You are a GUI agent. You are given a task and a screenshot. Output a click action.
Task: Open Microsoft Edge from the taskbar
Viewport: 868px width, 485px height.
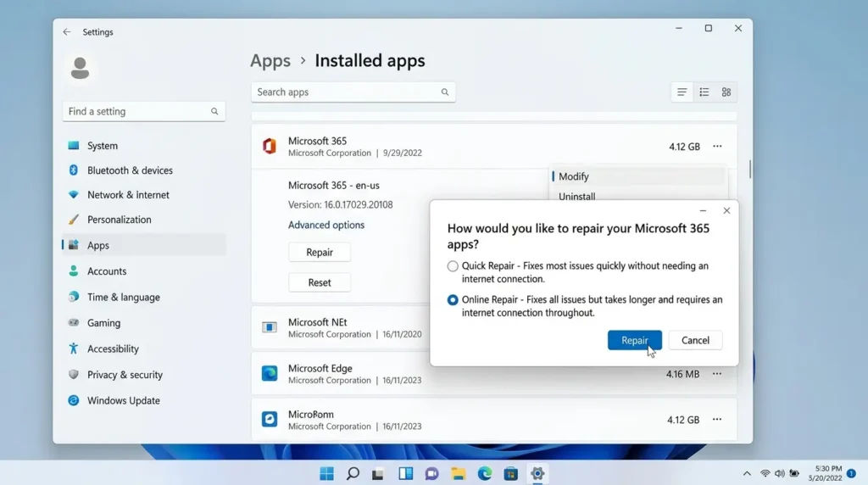coord(485,473)
